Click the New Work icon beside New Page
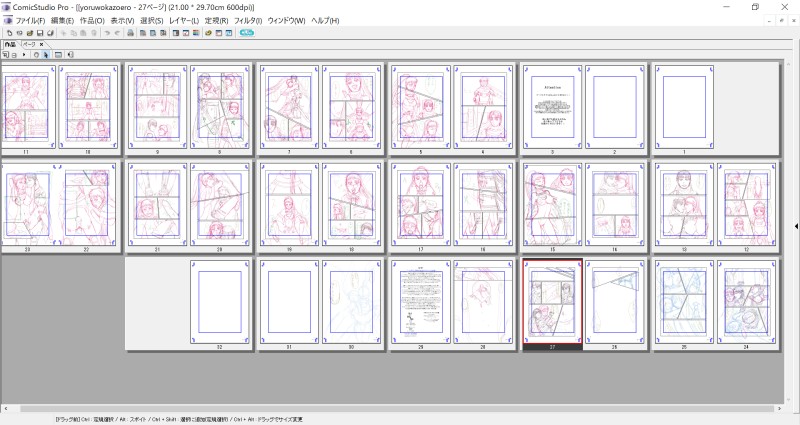Screen dimensions: 800x425 coord(20,33)
